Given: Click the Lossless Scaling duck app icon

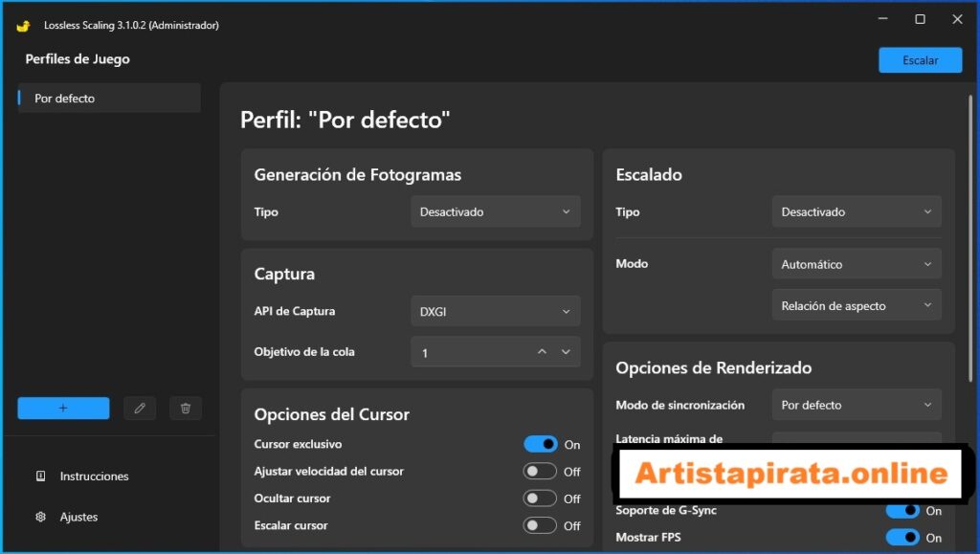Looking at the screenshot, I should [x=23, y=26].
